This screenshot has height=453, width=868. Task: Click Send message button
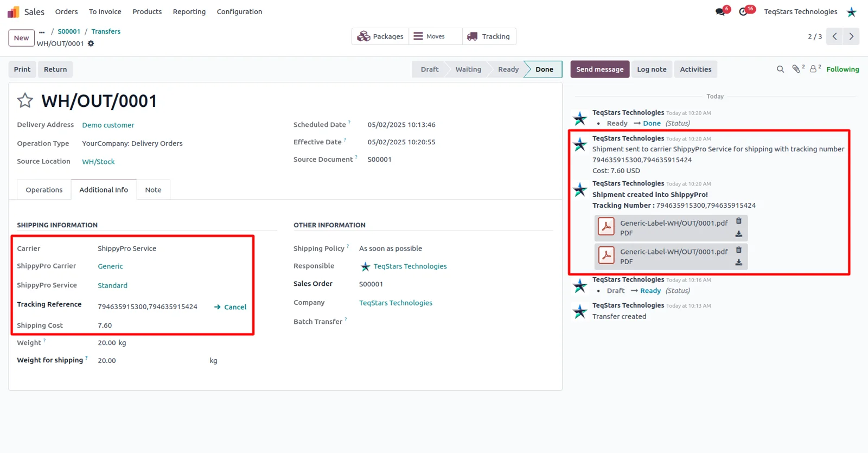click(599, 69)
